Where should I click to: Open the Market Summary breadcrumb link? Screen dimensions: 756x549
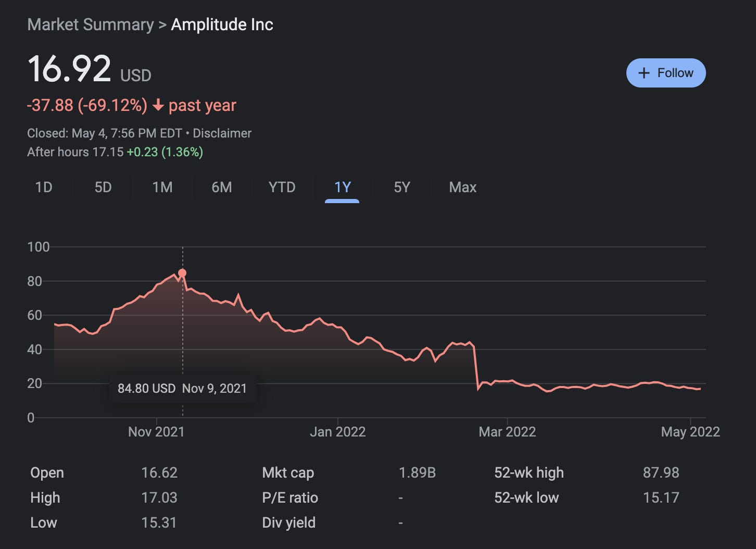click(91, 24)
